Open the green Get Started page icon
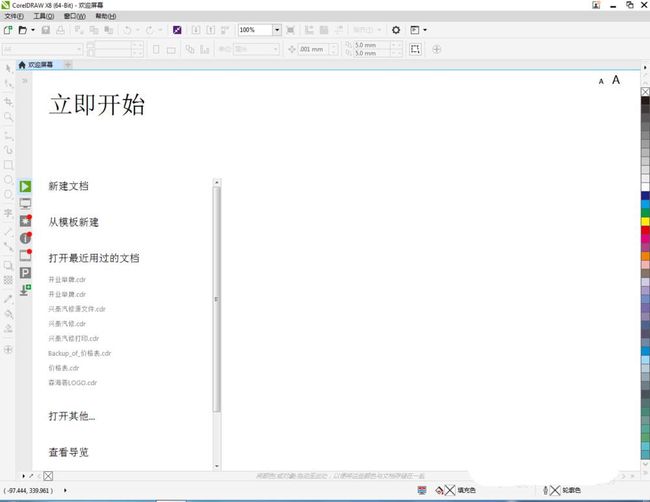The image size is (650, 502). click(25, 186)
